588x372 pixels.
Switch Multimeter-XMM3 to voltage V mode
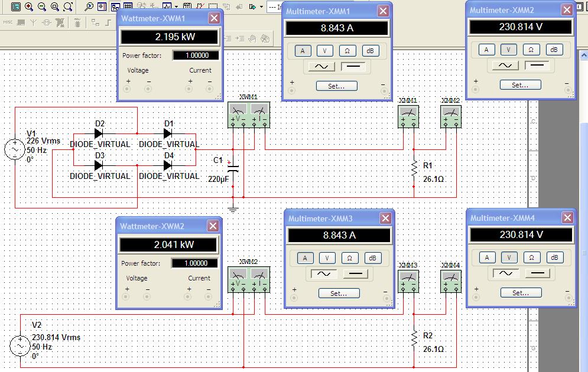point(327,258)
